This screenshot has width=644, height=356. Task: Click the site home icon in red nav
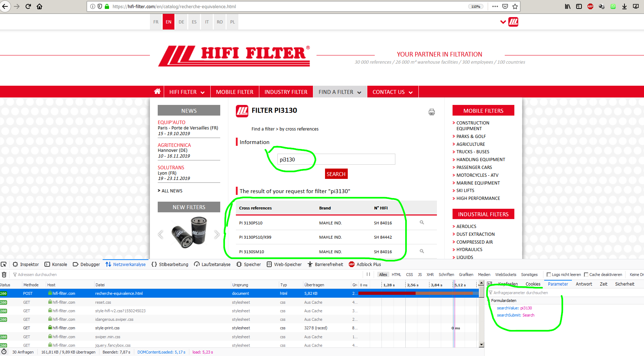[x=157, y=91]
